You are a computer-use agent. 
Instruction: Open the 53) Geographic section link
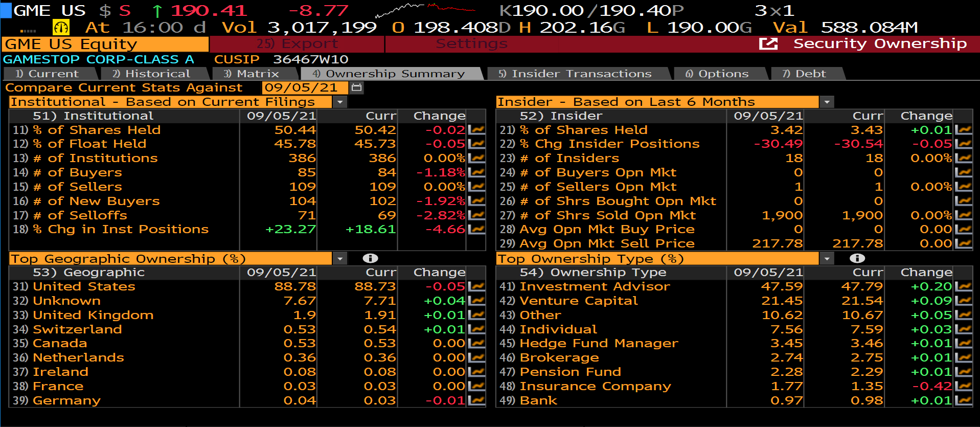coord(88,273)
